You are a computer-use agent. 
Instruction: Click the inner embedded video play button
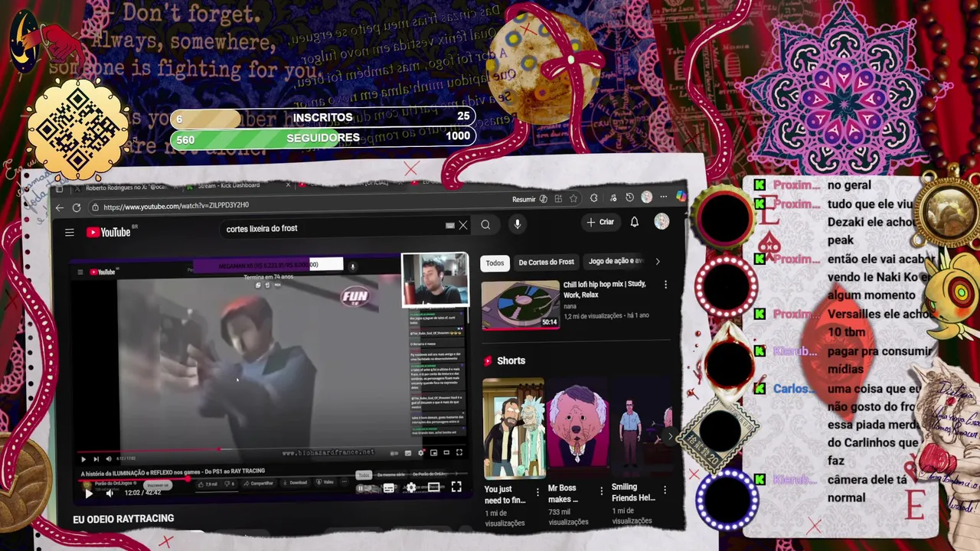(x=83, y=459)
